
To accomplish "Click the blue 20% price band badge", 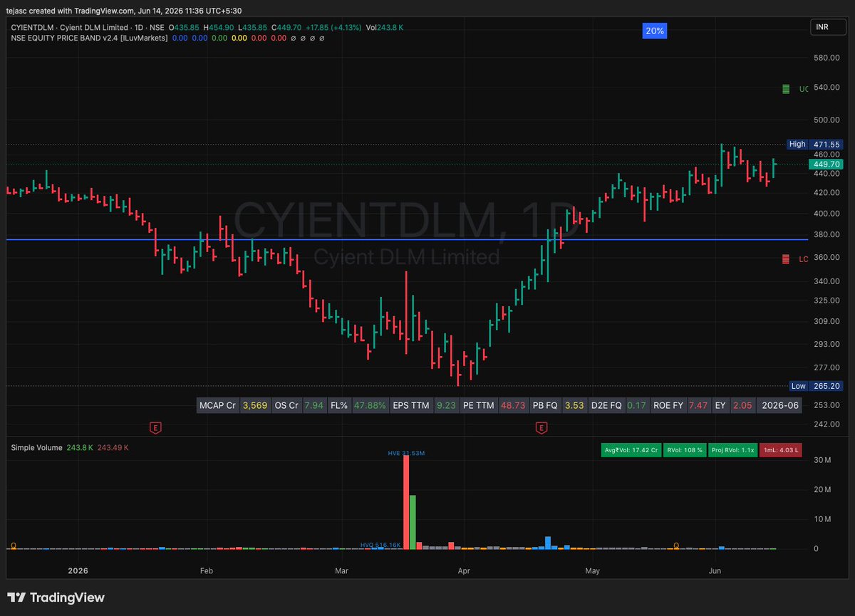I will (x=655, y=31).
